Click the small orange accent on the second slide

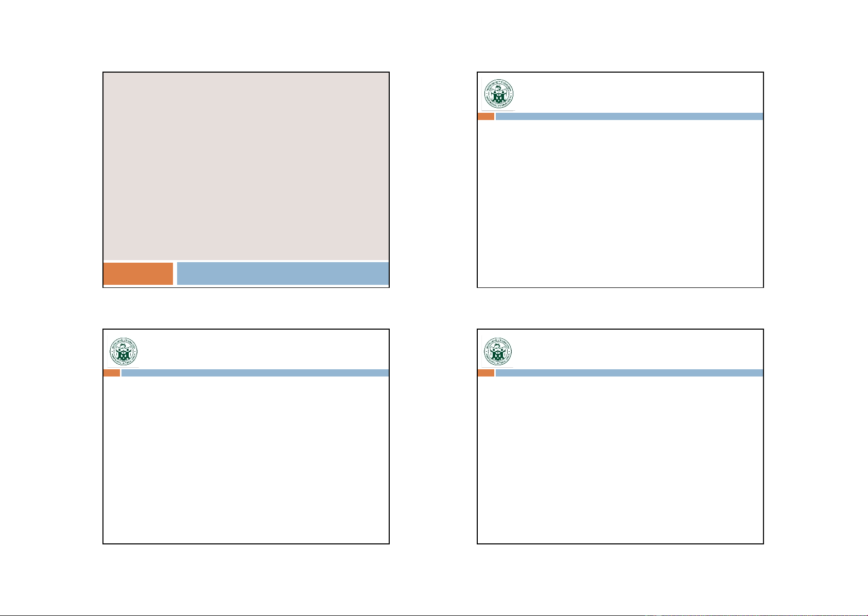tap(485, 116)
